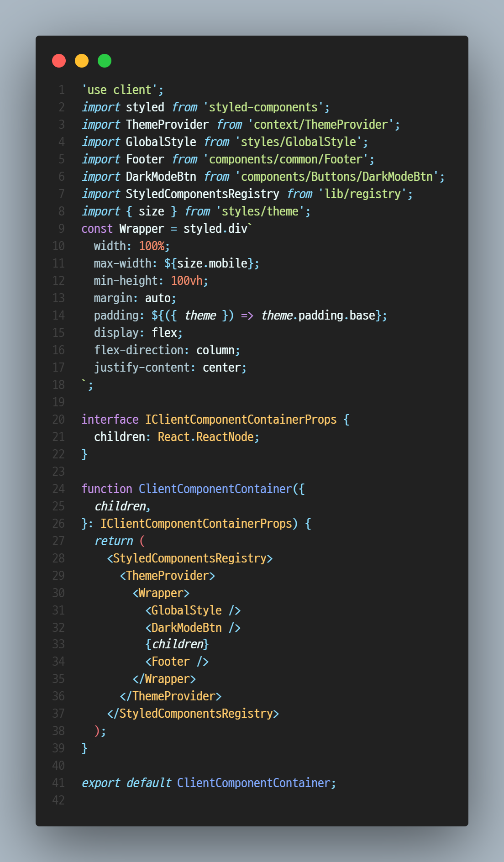Image resolution: width=504 pixels, height=862 pixels.
Task: Click the red close dot
Action: pos(59,61)
